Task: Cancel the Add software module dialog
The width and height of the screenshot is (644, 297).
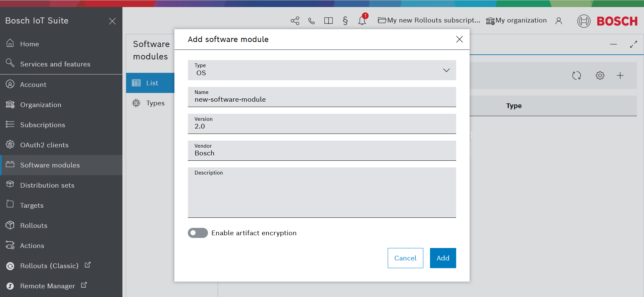Action: [405, 258]
